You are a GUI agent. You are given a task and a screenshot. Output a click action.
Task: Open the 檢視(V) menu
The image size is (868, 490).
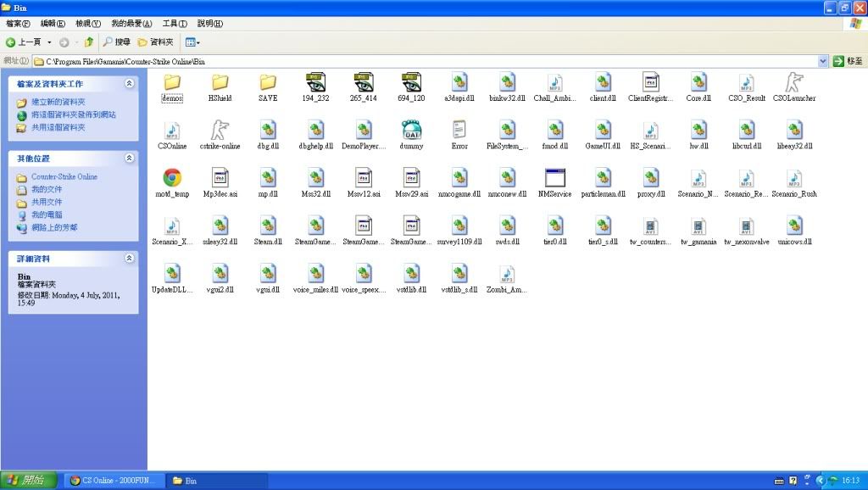(88, 23)
